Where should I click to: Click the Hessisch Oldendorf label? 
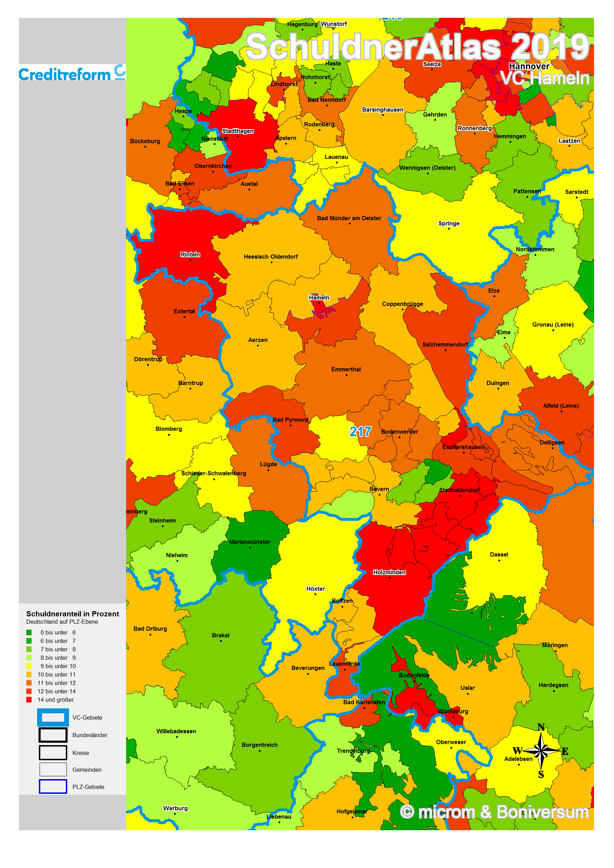click(x=270, y=256)
